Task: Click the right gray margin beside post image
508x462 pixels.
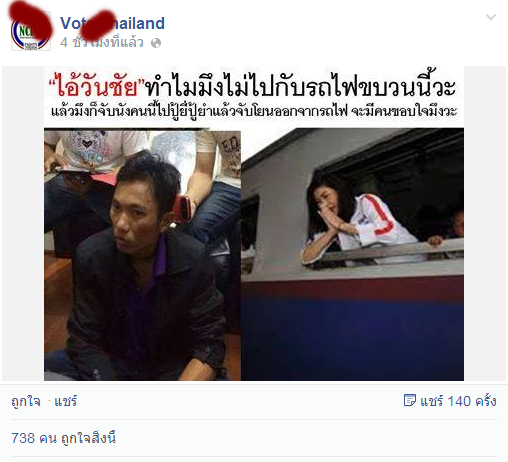Action: [485, 223]
